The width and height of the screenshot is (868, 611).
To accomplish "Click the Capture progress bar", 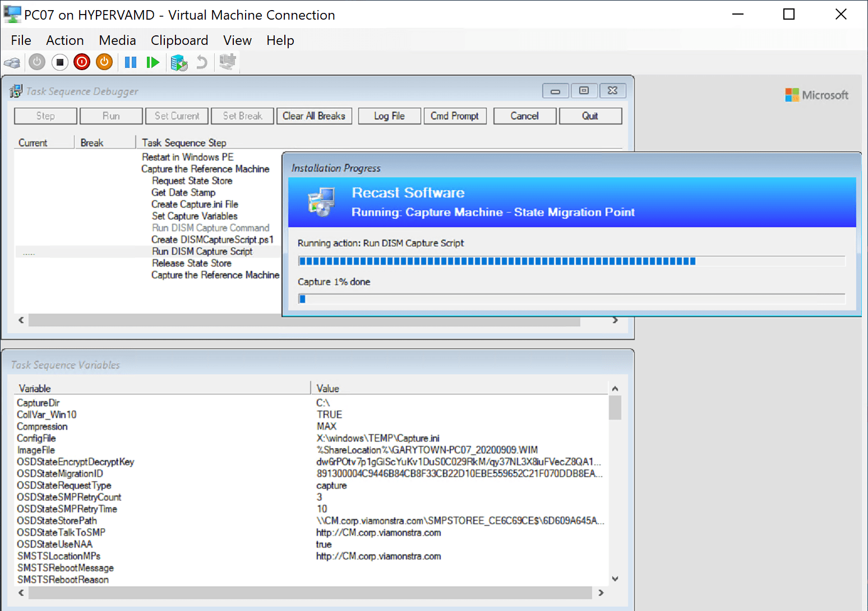I will [572, 298].
